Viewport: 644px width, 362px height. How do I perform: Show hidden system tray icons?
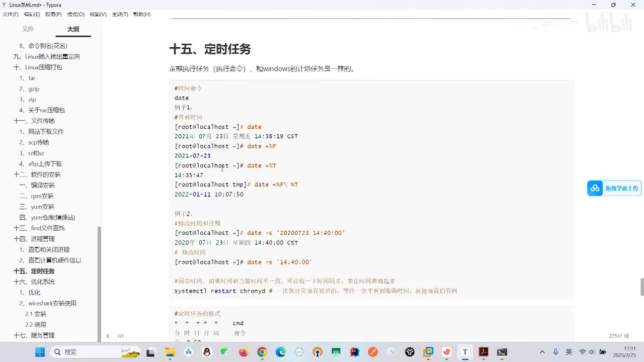click(542, 352)
